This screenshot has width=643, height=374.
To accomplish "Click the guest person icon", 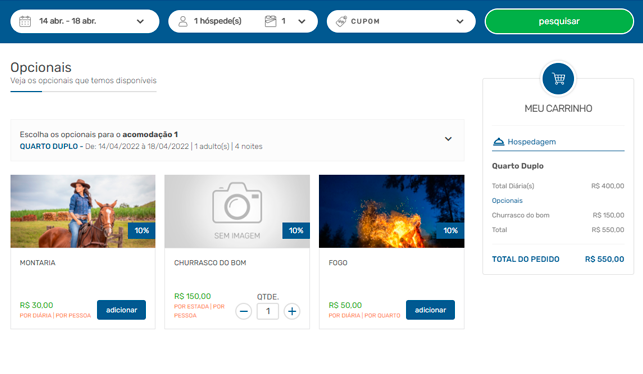I will (183, 21).
